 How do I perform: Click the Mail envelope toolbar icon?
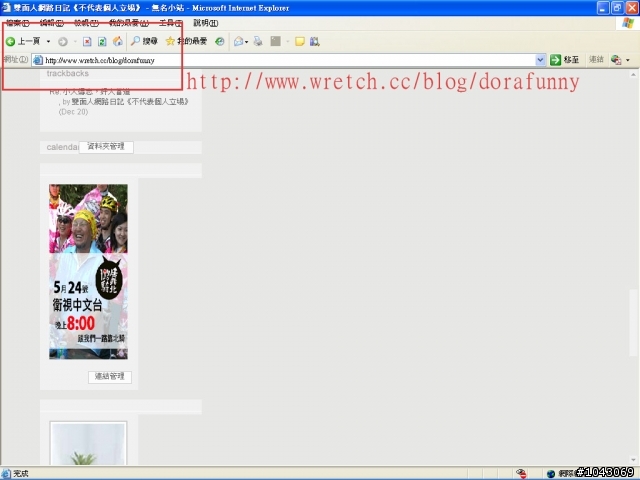[x=238, y=41]
